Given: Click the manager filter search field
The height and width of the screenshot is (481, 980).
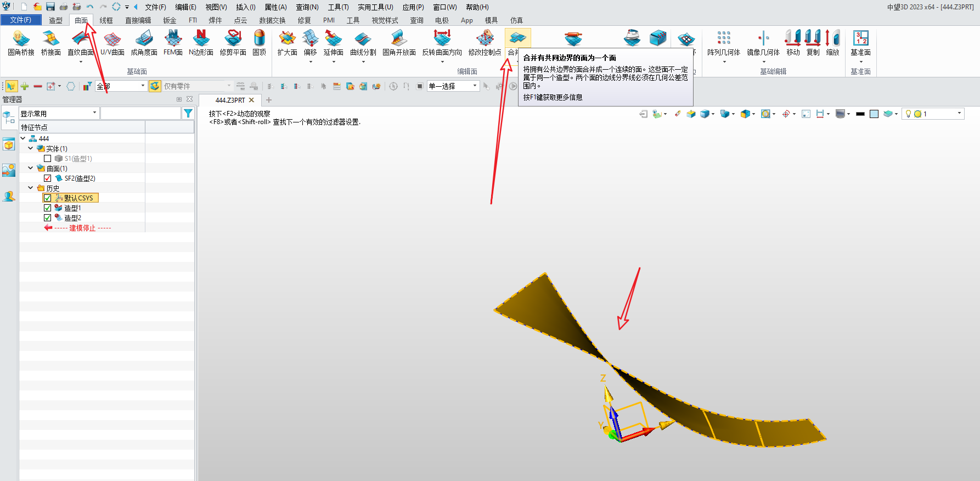Looking at the screenshot, I should point(140,113).
